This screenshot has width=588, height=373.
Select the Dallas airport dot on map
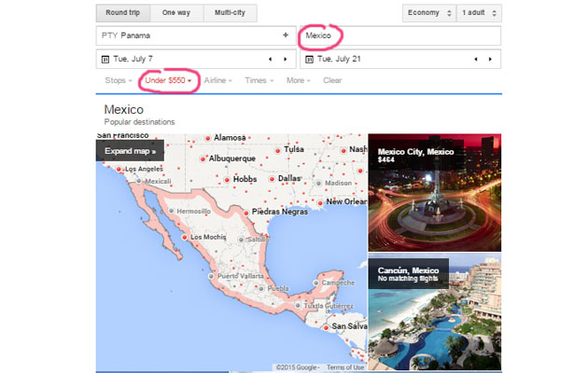(272, 179)
